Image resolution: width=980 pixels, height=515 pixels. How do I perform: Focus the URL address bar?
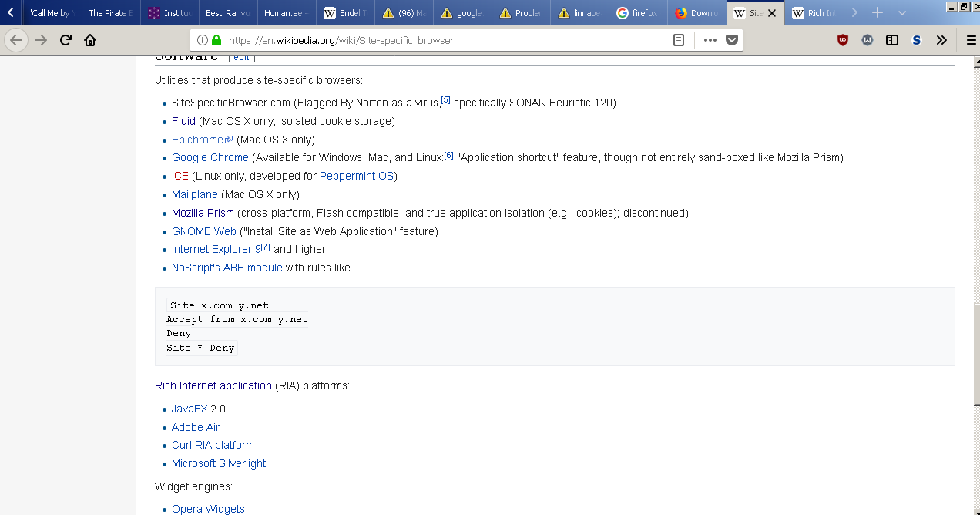click(447, 40)
